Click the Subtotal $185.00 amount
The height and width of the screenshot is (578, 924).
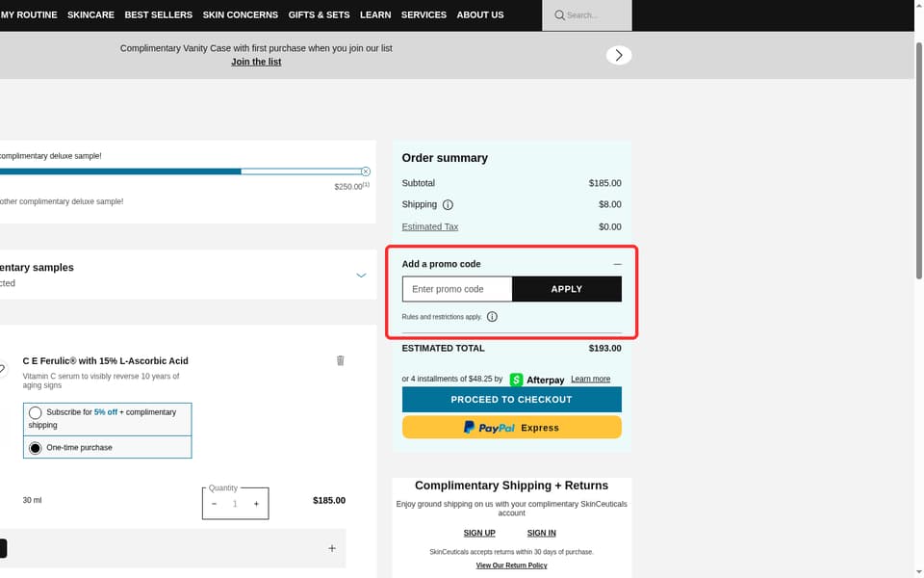(604, 183)
